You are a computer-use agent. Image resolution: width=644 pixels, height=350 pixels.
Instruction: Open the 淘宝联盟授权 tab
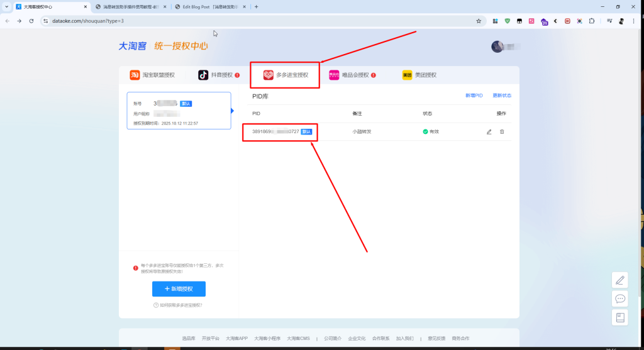point(152,75)
